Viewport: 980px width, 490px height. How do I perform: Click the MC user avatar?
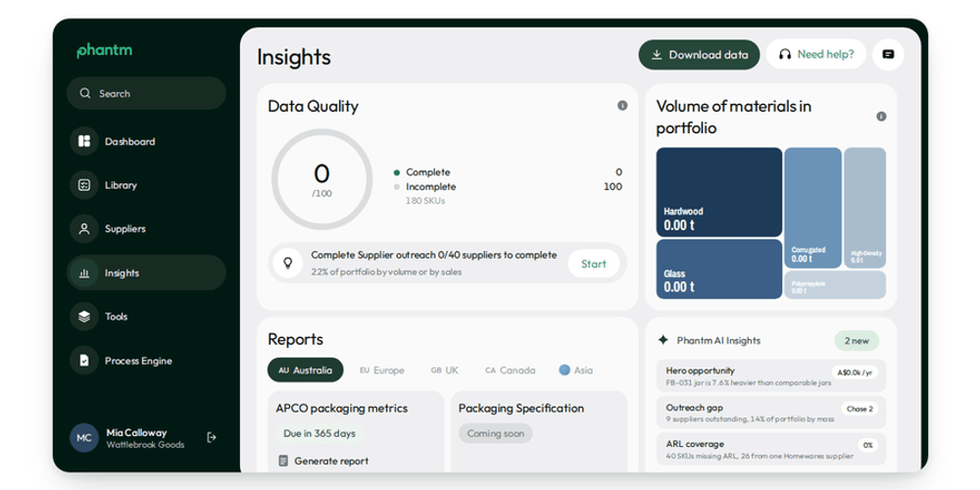click(83, 438)
